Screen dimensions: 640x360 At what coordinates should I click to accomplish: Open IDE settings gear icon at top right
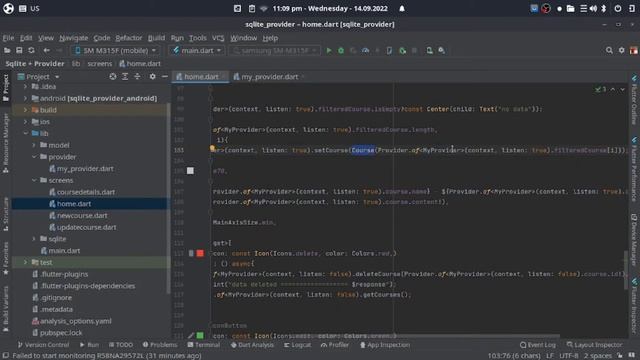(x=621, y=51)
